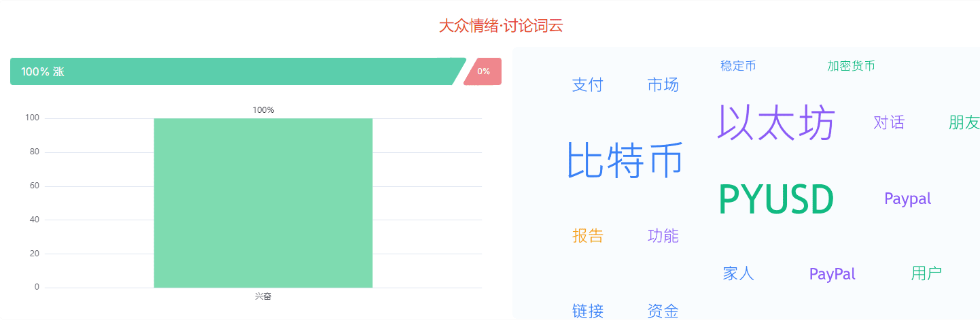The width and height of the screenshot is (980, 325).
Task: Click the 稳定币 keyword
Action: tap(738, 66)
